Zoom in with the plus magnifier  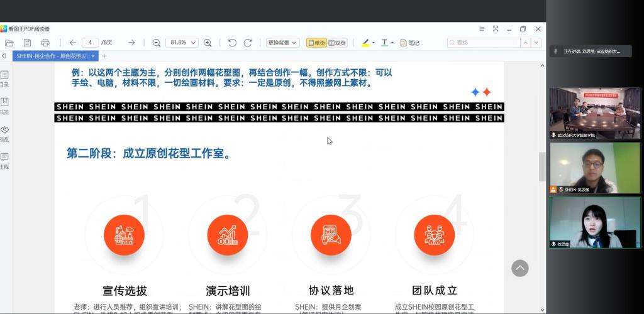(208, 43)
